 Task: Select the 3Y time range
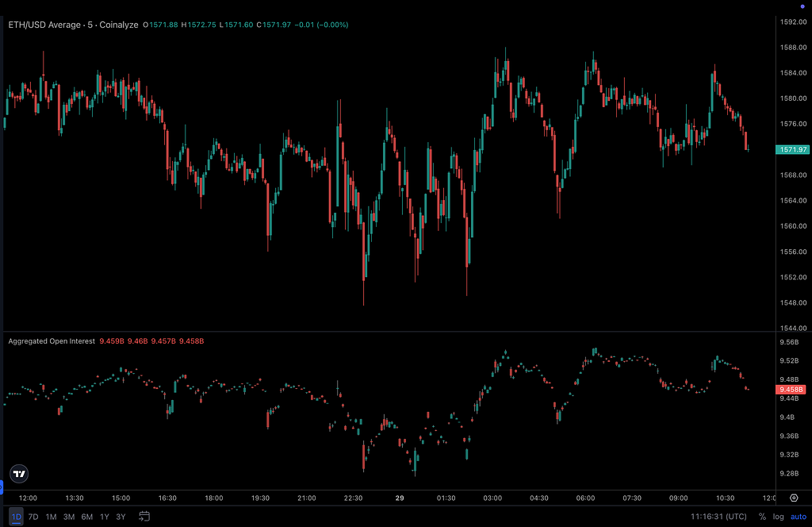tap(121, 517)
